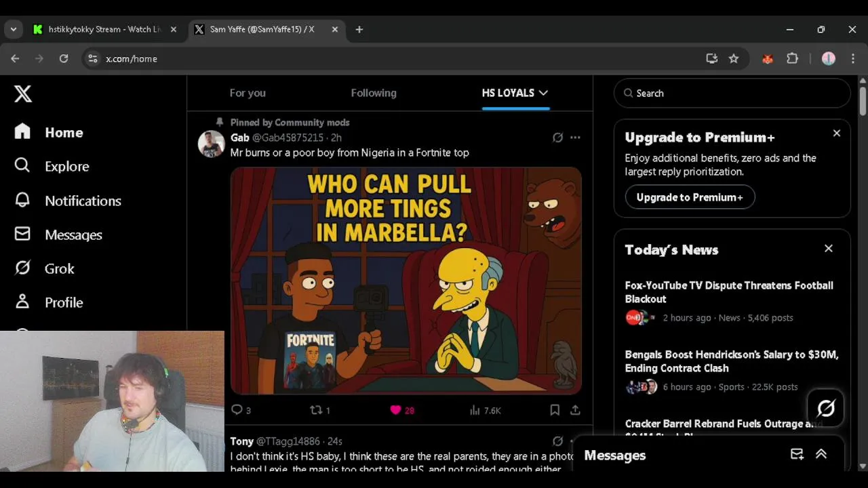Open more options on Gab's post

(x=575, y=138)
